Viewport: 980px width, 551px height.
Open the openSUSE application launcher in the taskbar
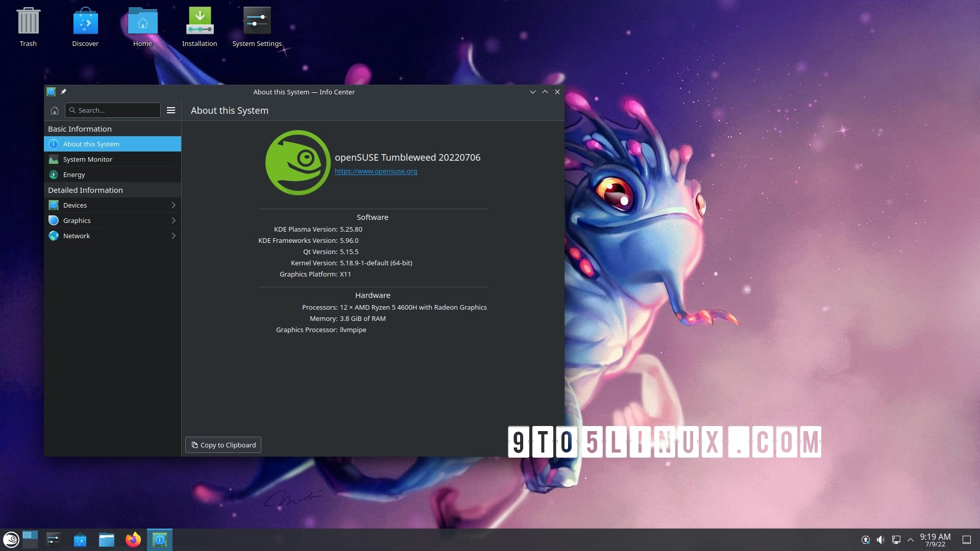(x=11, y=540)
